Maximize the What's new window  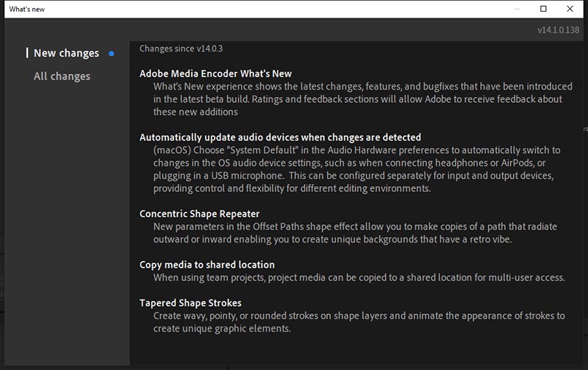[543, 9]
